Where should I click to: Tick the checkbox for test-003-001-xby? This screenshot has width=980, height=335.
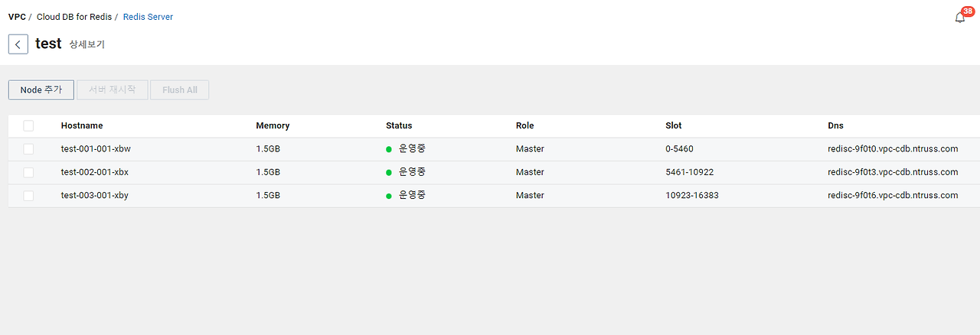(x=28, y=196)
